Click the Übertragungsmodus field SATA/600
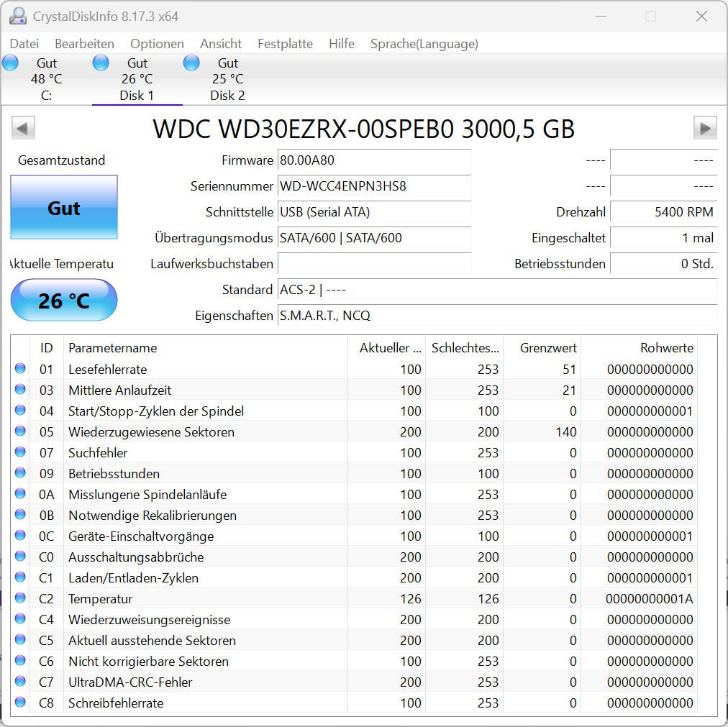 pos(374,238)
